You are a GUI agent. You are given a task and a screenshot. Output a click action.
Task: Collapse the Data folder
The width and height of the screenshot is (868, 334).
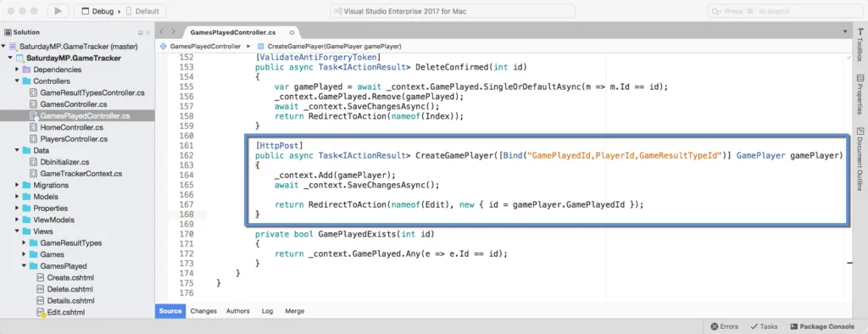point(17,151)
